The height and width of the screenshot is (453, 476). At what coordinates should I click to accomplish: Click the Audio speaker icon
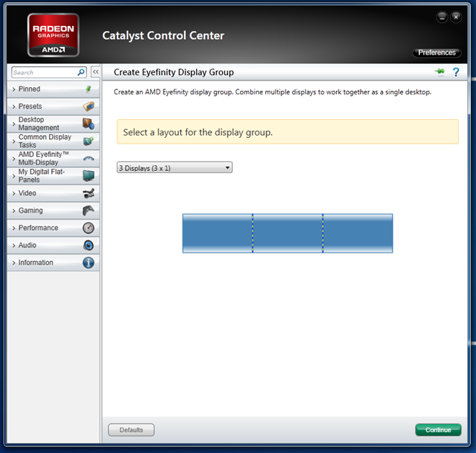(x=88, y=245)
